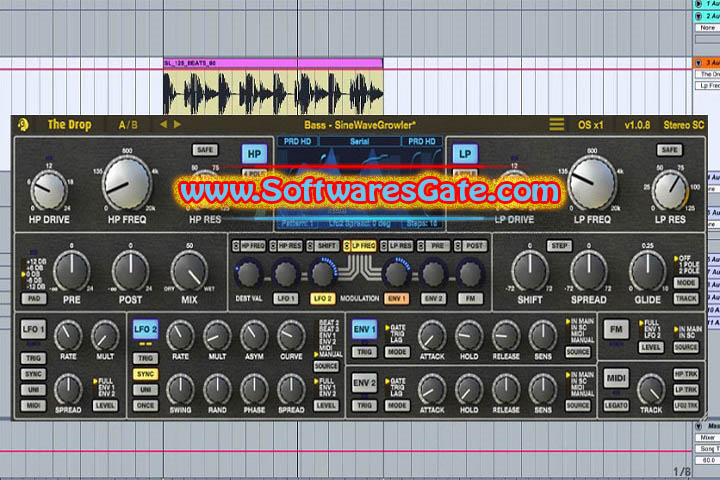
Task: Select LFO 1 tab in modulation row
Action: click(x=285, y=299)
